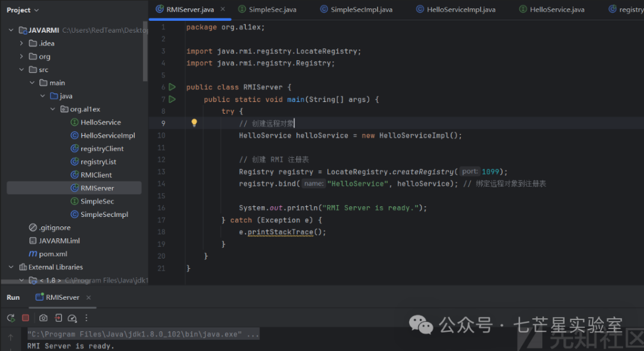Click the Rerun RMIServer icon
Image resolution: width=644 pixels, height=351 pixels.
(x=11, y=318)
